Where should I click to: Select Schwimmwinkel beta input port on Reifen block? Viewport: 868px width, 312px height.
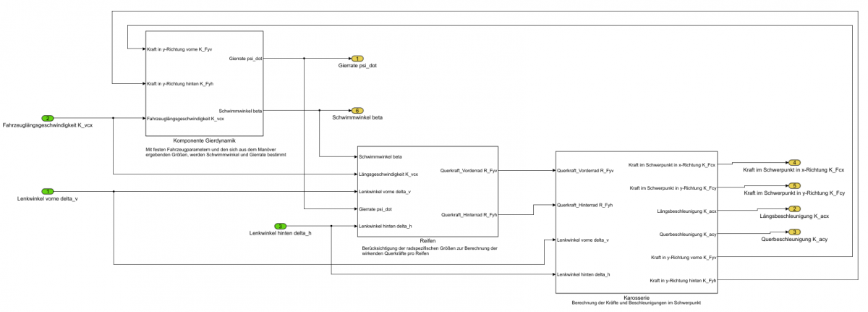[x=380, y=156]
